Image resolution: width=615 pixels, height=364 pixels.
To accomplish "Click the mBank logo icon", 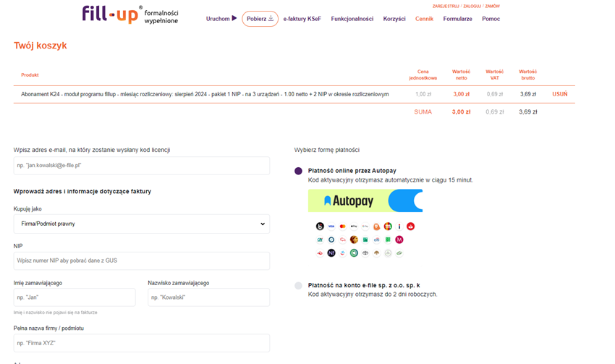I will tap(388, 227).
